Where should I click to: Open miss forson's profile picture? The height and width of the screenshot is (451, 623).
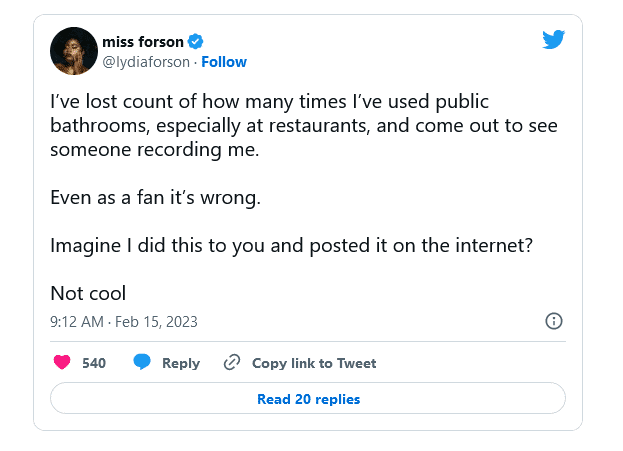click(x=73, y=51)
